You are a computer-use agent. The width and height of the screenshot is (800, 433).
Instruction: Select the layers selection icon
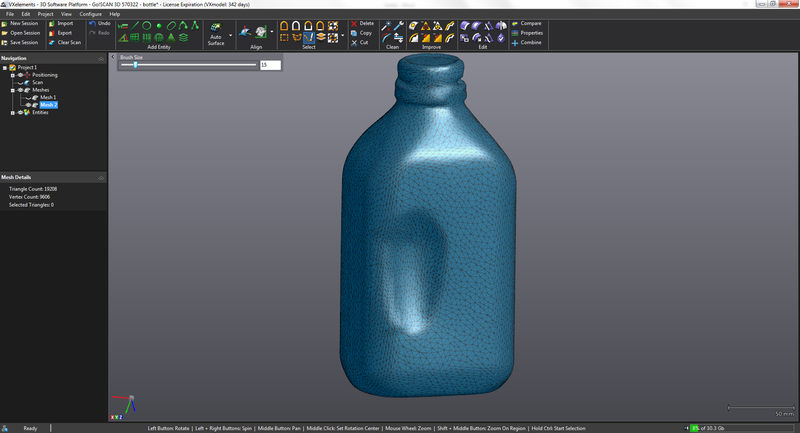point(321,37)
